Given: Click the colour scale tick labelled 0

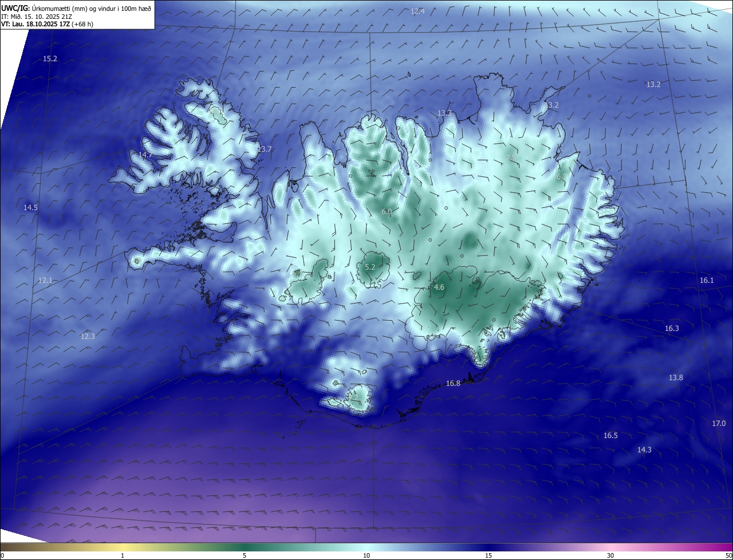Looking at the screenshot, I should (2, 556).
